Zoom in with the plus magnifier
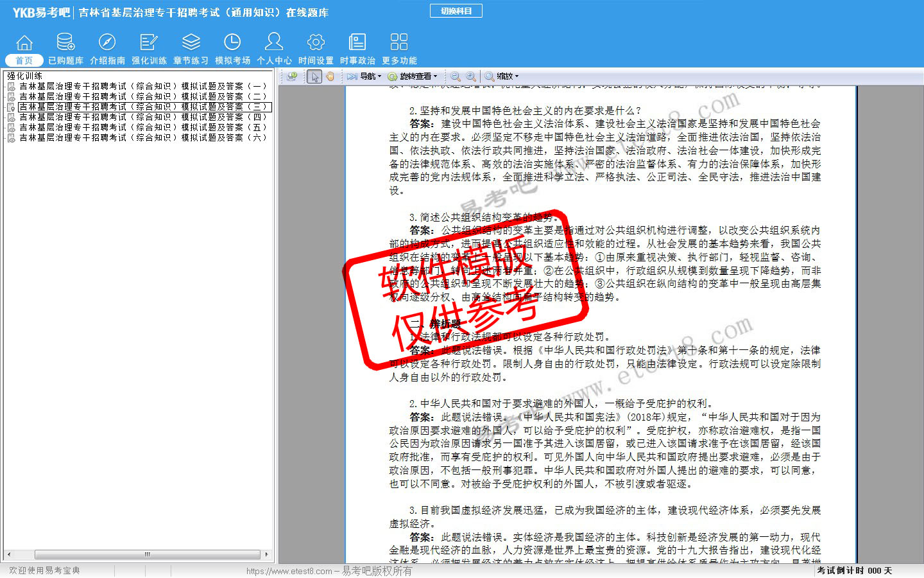The height and width of the screenshot is (578, 924). 471,76
